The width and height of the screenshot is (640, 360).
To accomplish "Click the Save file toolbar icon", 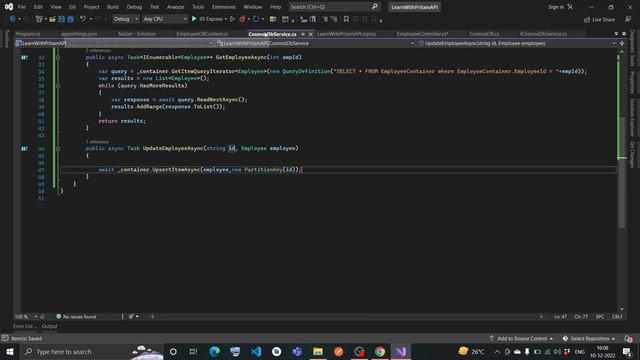I will pyautogui.click(x=61, y=19).
